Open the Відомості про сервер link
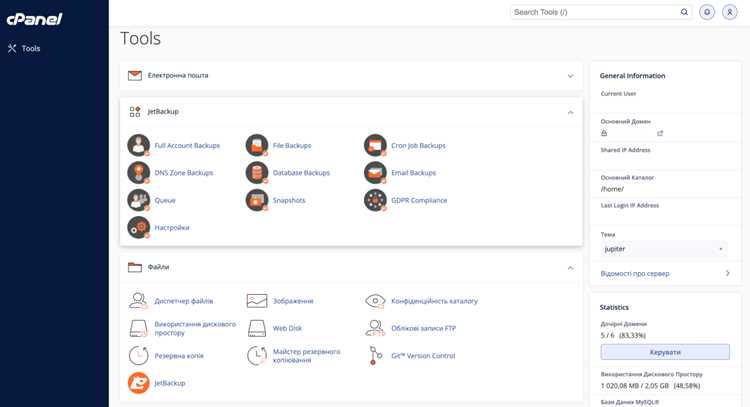 (635, 274)
